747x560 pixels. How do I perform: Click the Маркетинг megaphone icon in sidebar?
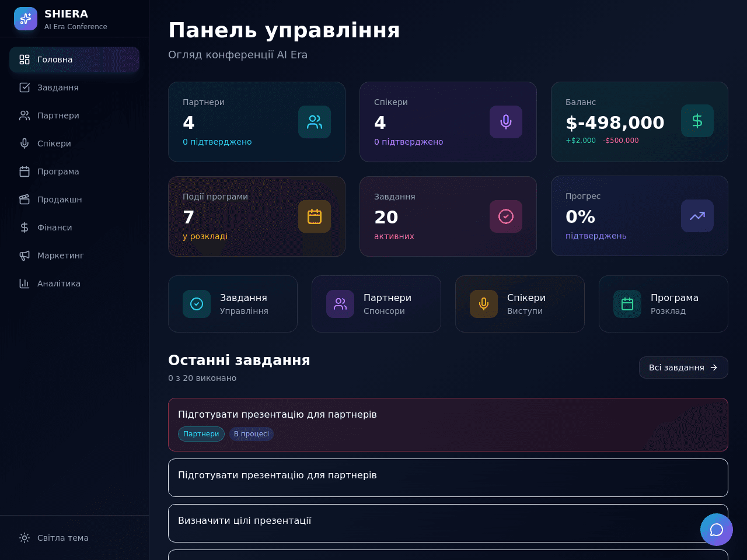click(x=25, y=256)
